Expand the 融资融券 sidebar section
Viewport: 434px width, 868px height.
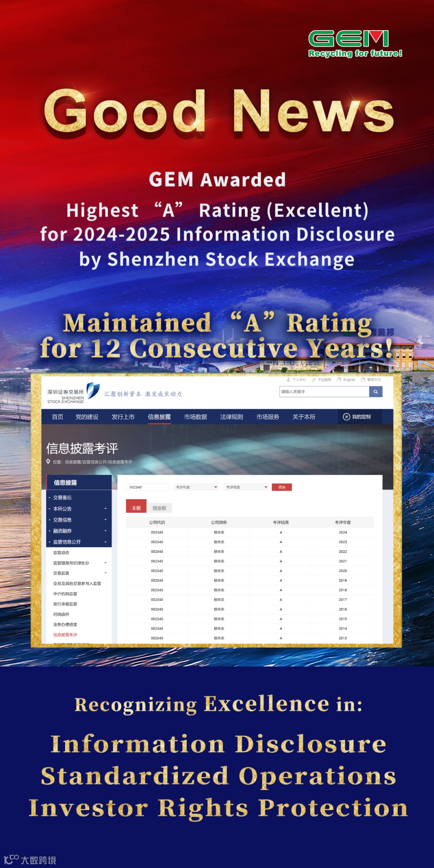(x=79, y=531)
